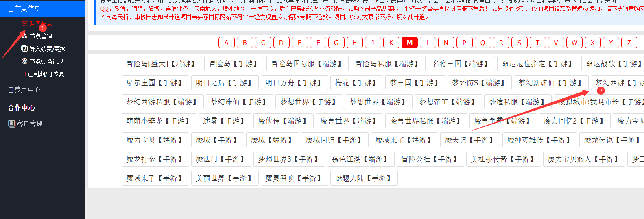Select letter C filter
The height and width of the screenshot is (219, 644).
tap(263, 43)
